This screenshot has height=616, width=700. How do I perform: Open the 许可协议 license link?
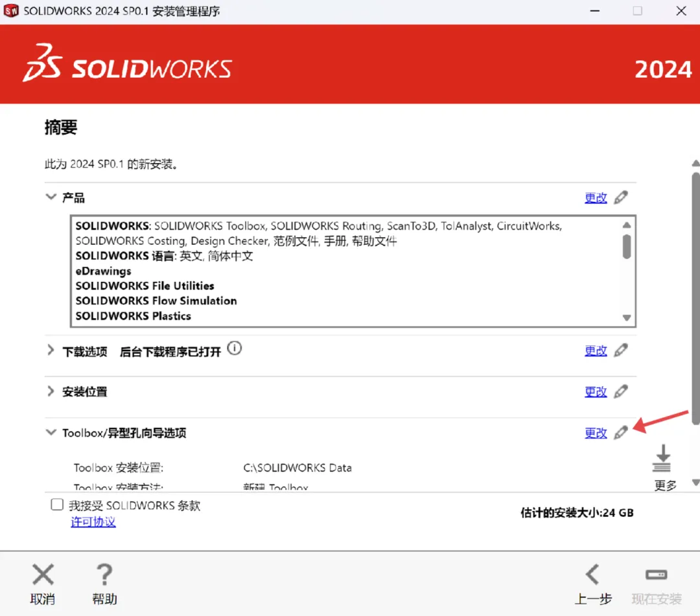pyautogui.click(x=93, y=521)
